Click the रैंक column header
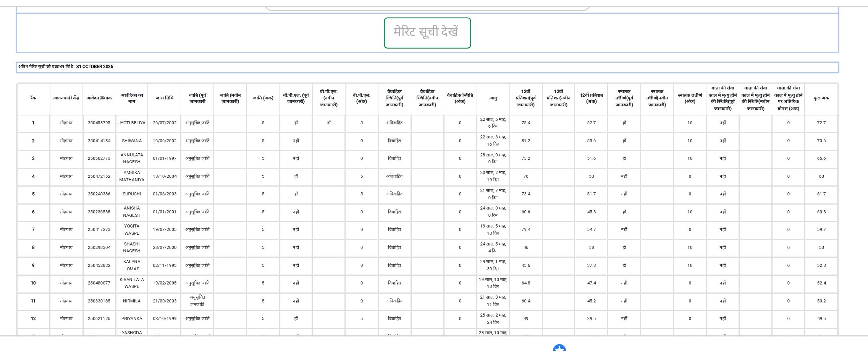This screenshot has width=868, height=351. (33, 98)
